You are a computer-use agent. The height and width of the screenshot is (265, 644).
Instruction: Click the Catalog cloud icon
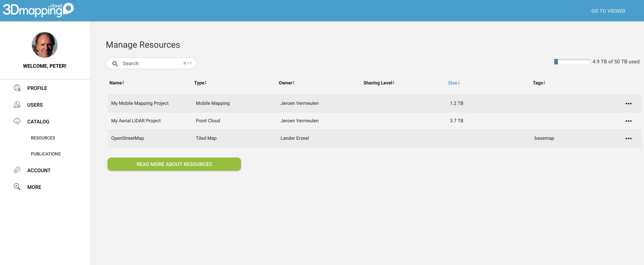17,121
